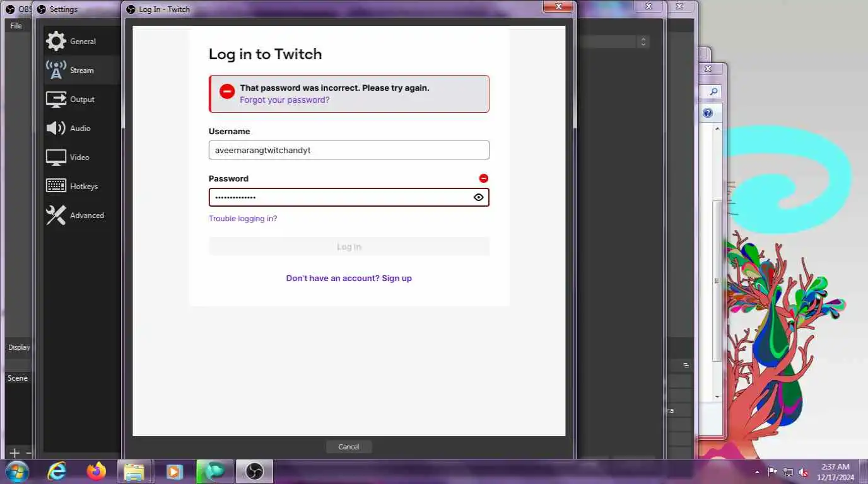The image size is (868, 484).
Task: Switch to OBS Studio taskbar icon
Action: 254,471
